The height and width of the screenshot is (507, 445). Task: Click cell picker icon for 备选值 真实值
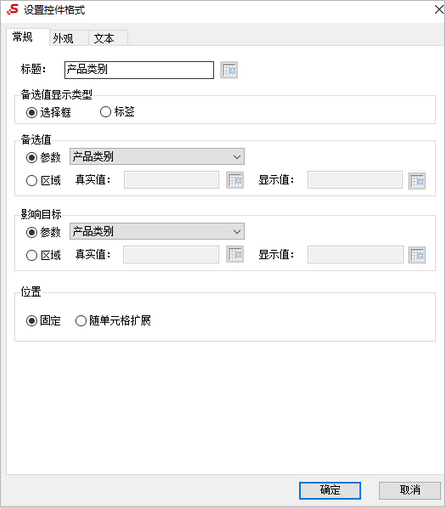(x=235, y=180)
